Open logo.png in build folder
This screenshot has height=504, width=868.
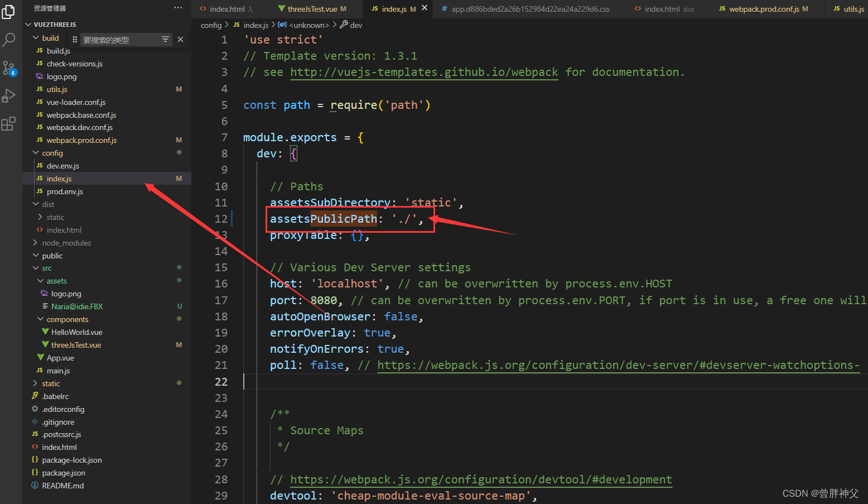pos(61,76)
